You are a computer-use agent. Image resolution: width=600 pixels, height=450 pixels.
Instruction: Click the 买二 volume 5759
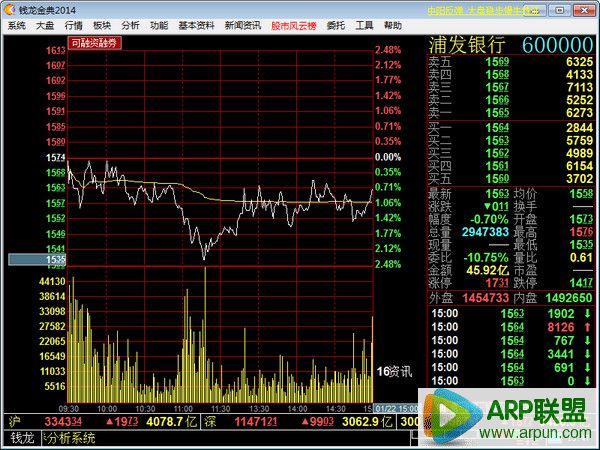pos(579,140)
